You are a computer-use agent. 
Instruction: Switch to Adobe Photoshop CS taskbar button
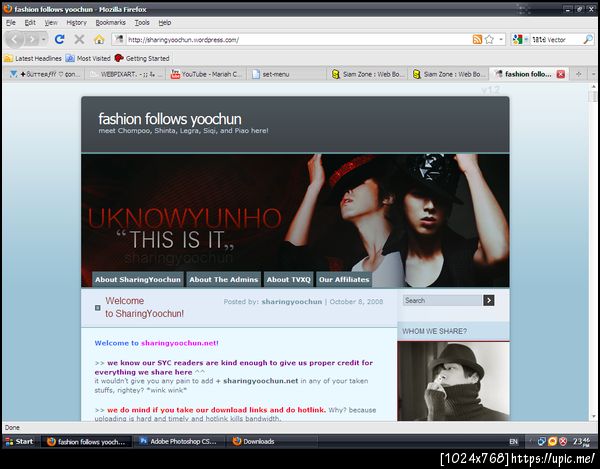[x=178, y=441]
